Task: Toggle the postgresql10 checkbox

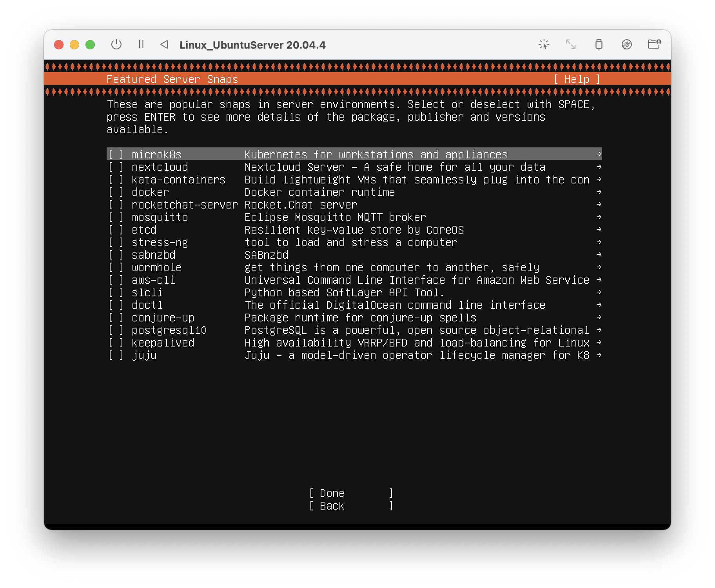Action: click(116, 330)
